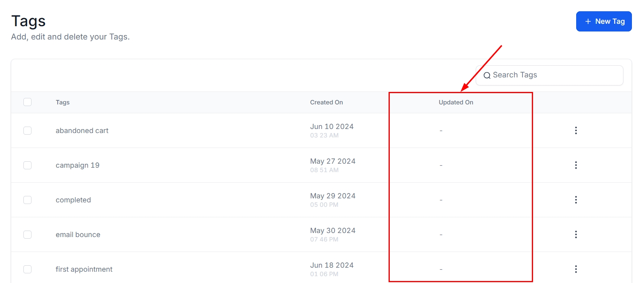Click the Updated On column header

pyautogui.click(x=456, y=102)
